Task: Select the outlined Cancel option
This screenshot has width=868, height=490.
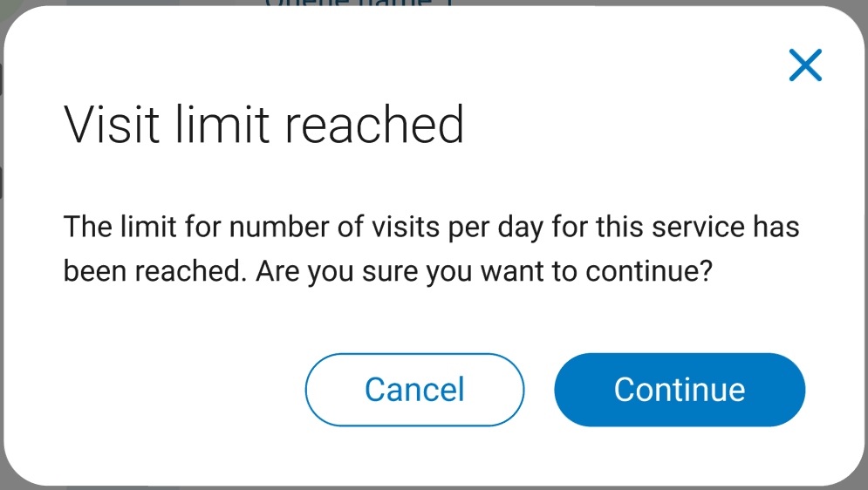Action: [x=414, y=390]
